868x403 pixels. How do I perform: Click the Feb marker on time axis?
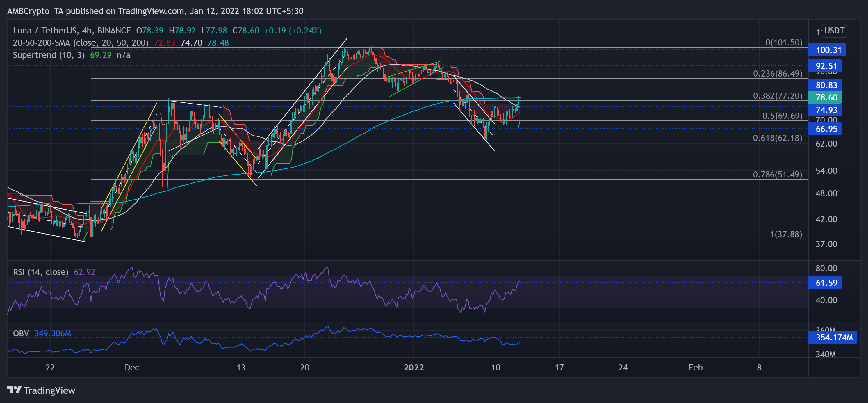(x=695, y=368)
